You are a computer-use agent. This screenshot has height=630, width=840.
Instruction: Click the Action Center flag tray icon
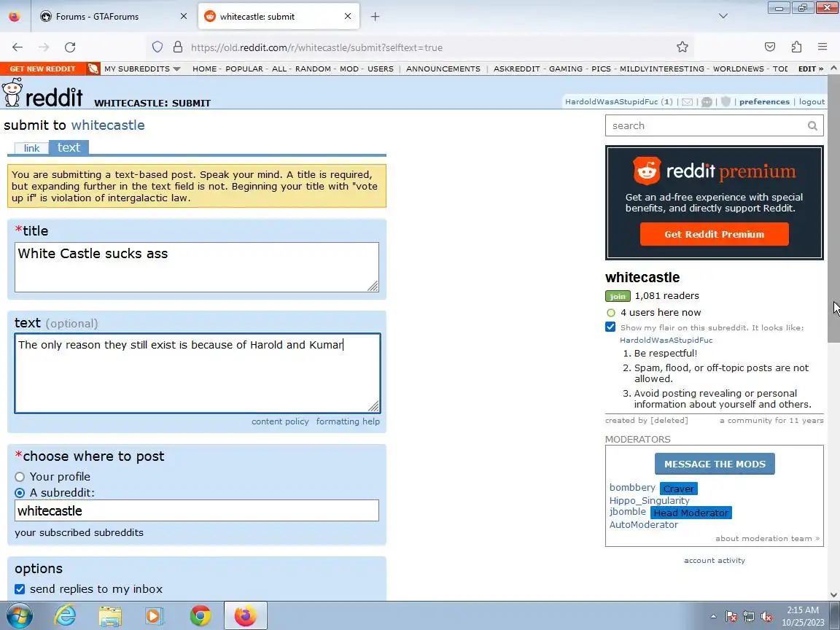point(731,617)
